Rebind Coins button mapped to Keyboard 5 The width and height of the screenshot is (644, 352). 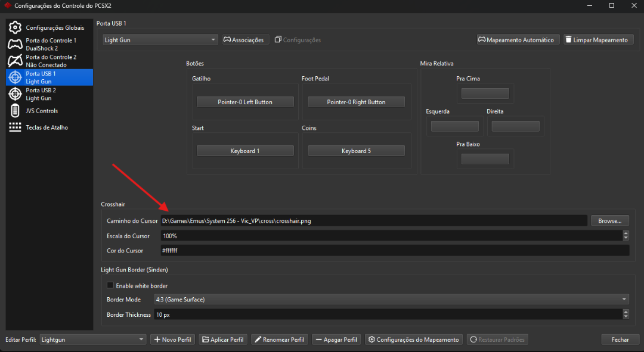click(x=356, y=151)
